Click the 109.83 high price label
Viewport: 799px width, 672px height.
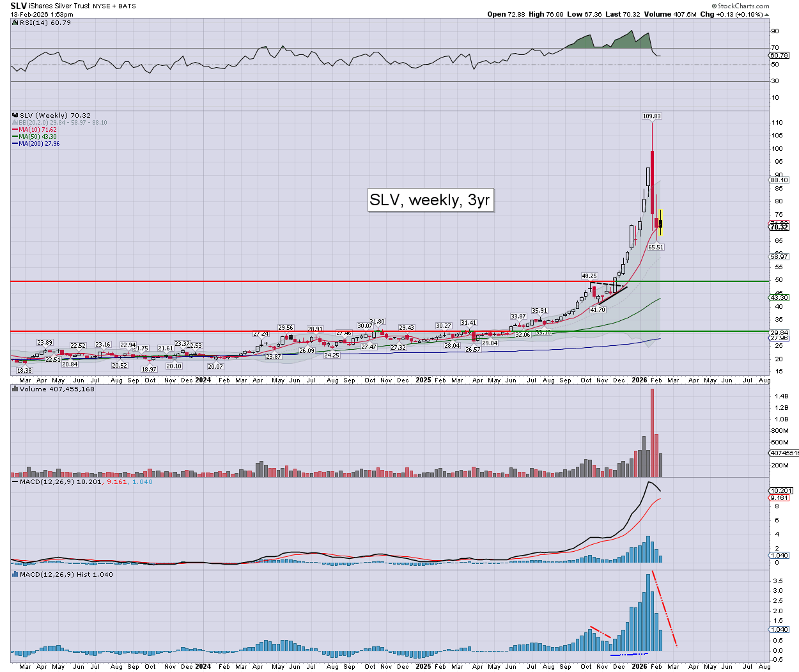651,116
